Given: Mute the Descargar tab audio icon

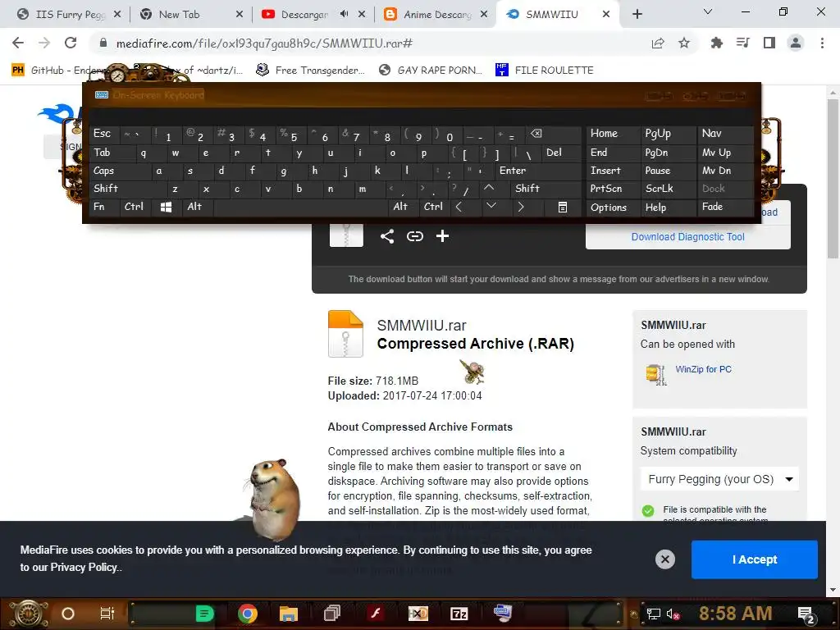Looking at the screenshot, I should 344,14.
